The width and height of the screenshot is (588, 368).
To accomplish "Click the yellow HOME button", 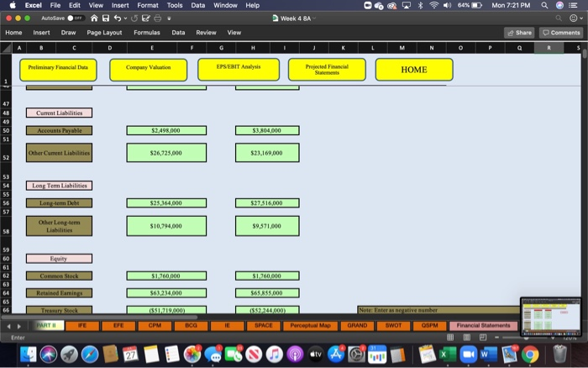I will (x=414, y=70).
